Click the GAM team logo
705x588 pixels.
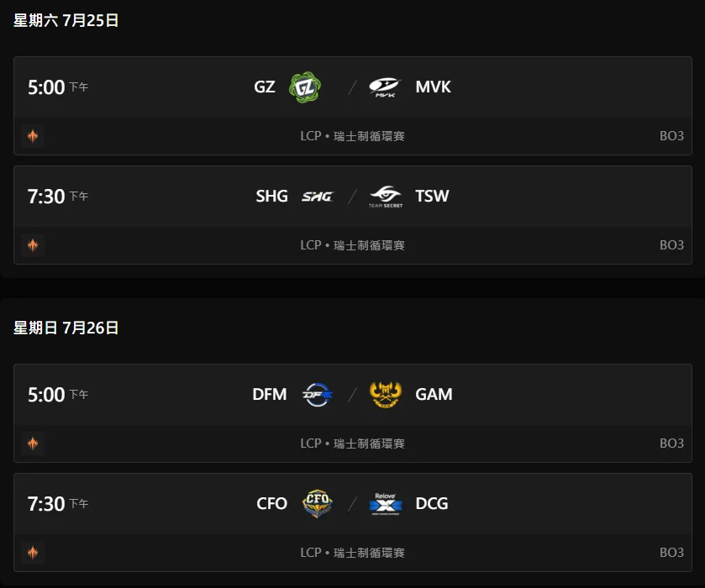click(386, 395)
